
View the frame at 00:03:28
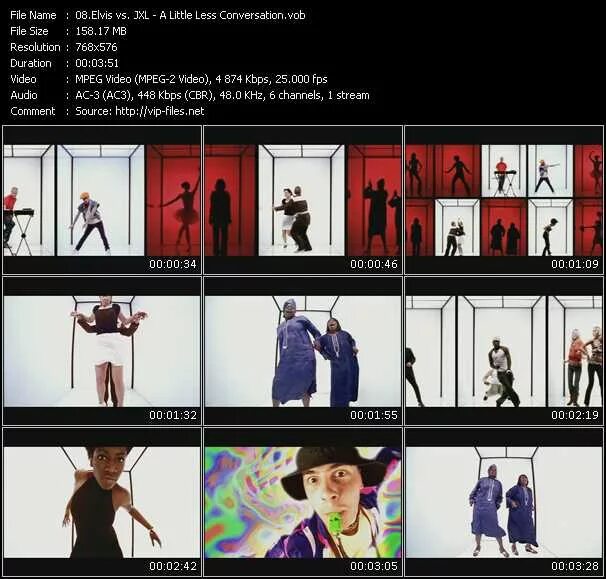tap(504, 502)
